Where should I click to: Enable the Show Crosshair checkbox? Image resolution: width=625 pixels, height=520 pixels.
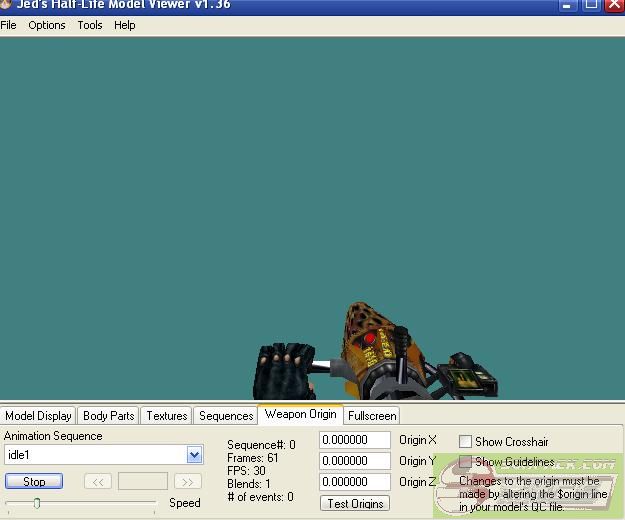coord(465,441)
